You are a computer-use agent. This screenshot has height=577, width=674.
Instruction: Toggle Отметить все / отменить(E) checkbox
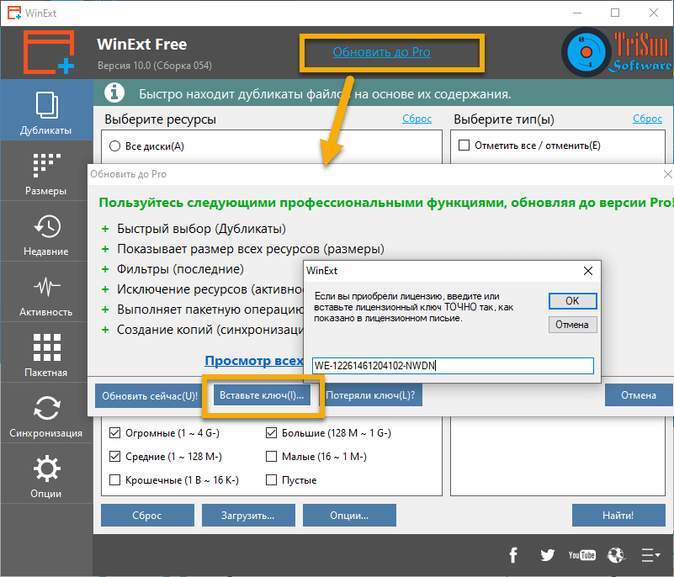[464, 146]
